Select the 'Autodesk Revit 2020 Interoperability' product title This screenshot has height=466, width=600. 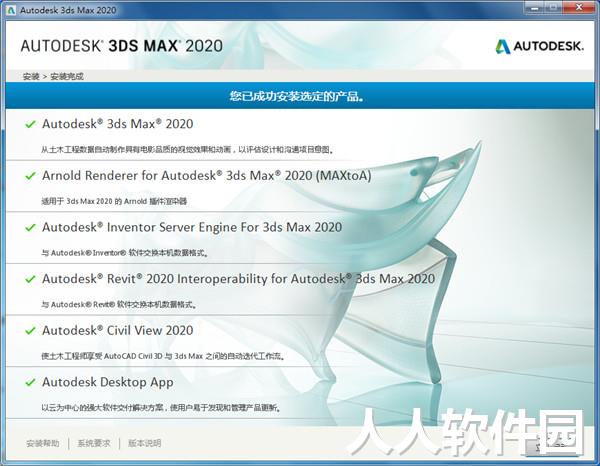point(238,279)
